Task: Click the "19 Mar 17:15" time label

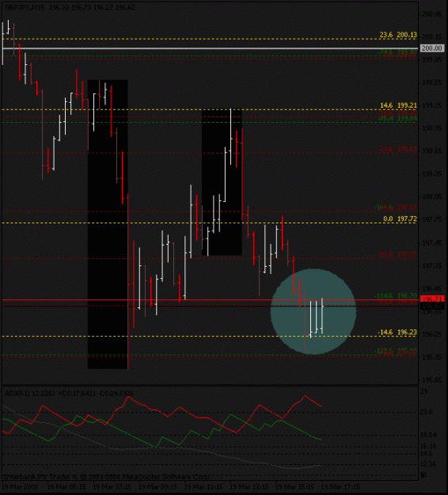Action: (x=340, y=487)
